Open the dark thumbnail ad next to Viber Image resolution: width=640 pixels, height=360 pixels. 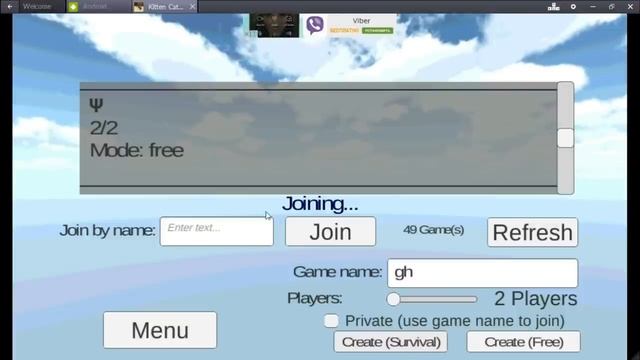(274, 25)
